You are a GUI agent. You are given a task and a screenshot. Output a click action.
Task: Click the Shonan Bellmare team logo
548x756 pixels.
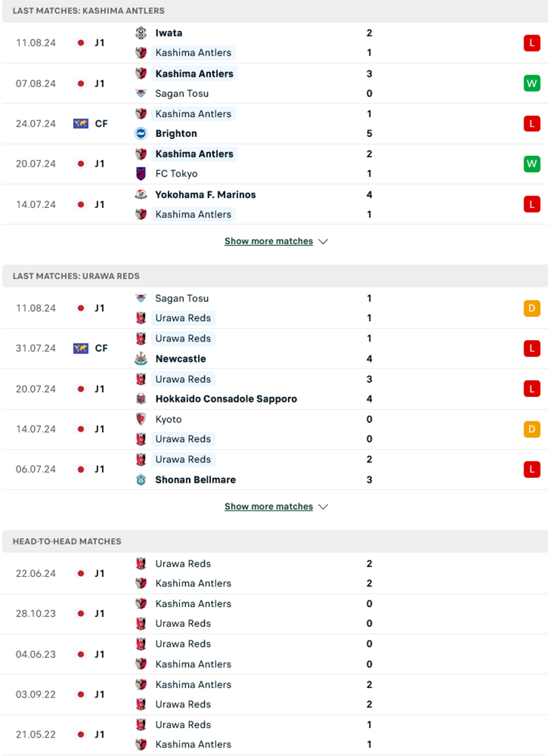[141, 480]
